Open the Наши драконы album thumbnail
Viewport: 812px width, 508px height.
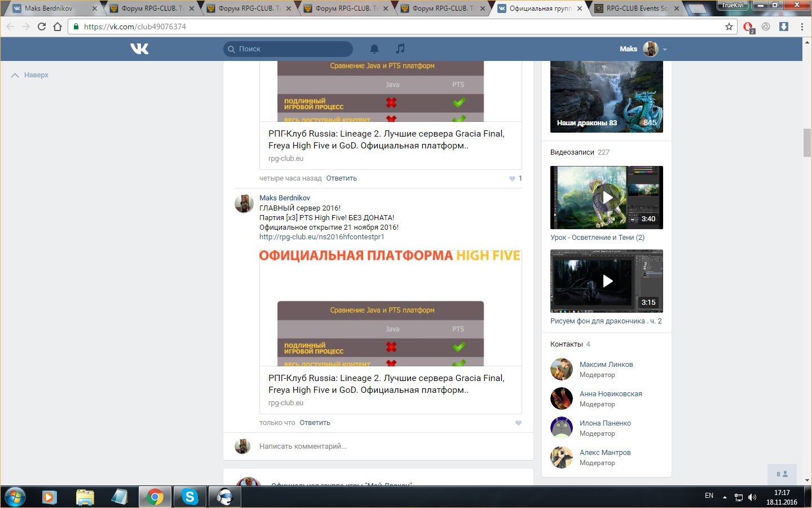(x=607, y=97)
